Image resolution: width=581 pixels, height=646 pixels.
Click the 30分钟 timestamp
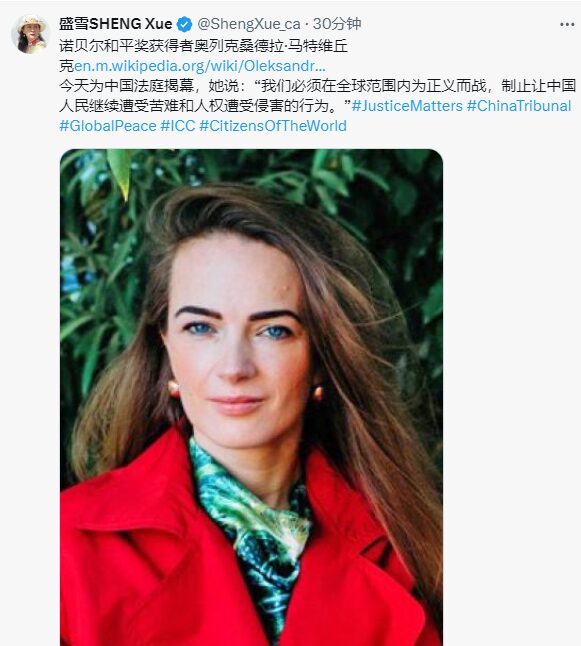(337, 24)
